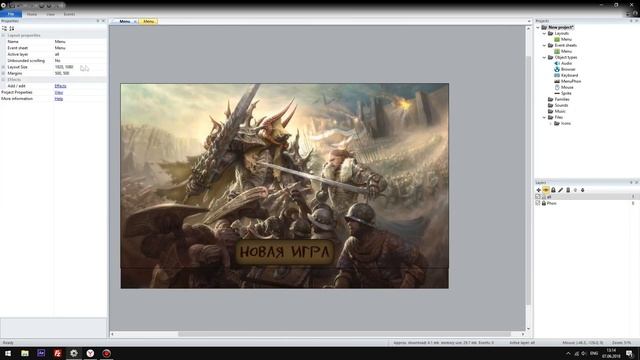Open FileZilla from the taskbar
640x360 pixels.
click(x=58, y=353)
